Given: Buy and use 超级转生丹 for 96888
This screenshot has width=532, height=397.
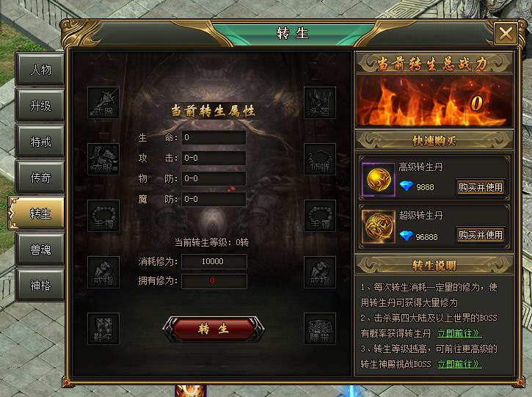Looking at the screenshot, I should point(480,235).
